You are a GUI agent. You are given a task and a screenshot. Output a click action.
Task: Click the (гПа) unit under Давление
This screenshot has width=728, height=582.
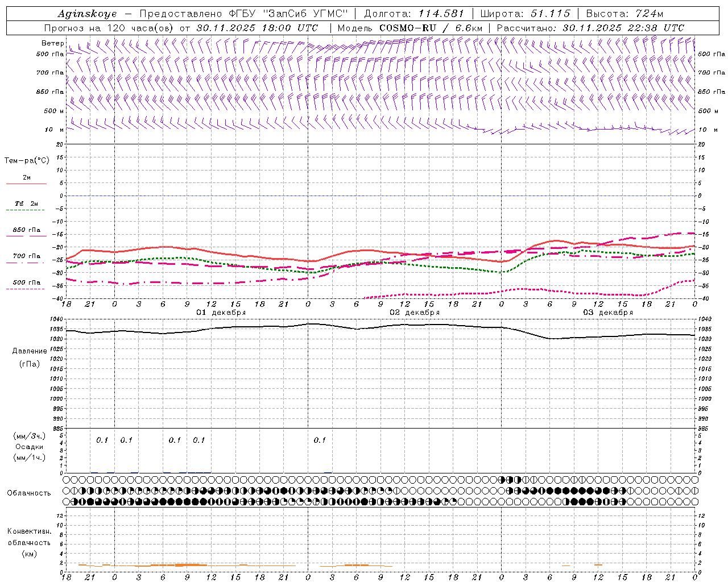[30, 364]
